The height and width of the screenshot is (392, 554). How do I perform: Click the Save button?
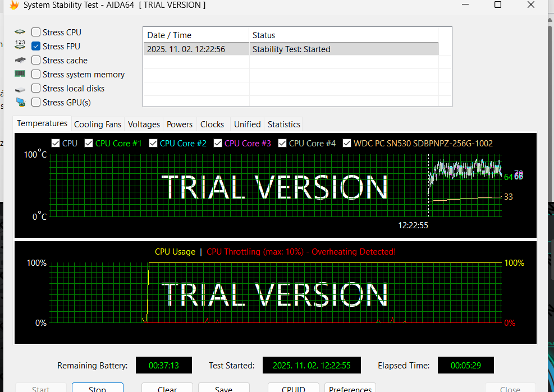tap(223, 388)
